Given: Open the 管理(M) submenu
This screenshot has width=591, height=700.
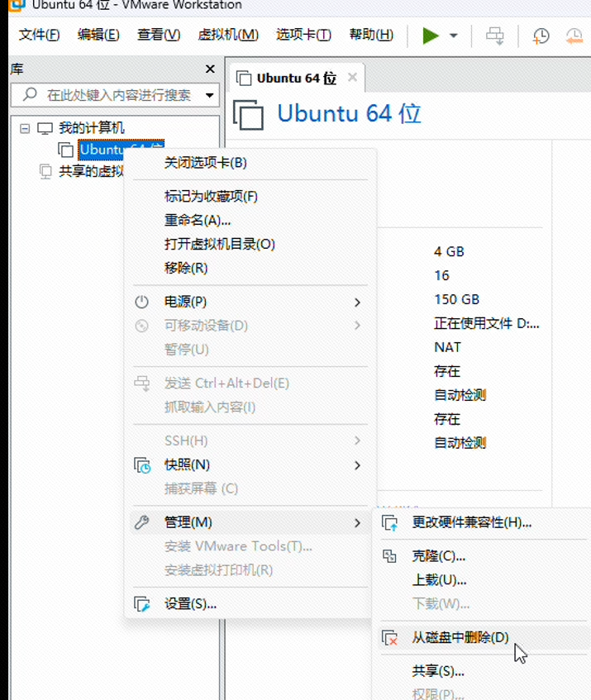Looking at the screenshot, I should pos(250,522).
